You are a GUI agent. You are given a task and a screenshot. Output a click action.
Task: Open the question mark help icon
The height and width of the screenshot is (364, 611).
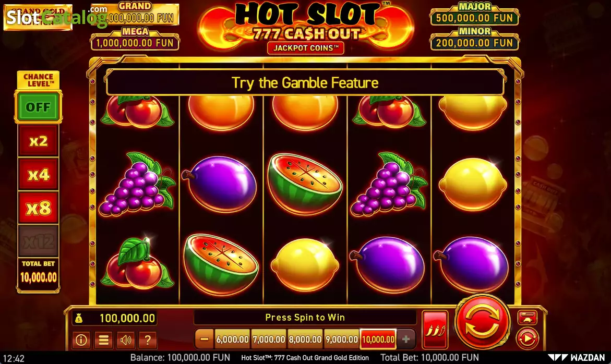coord(148,340)
